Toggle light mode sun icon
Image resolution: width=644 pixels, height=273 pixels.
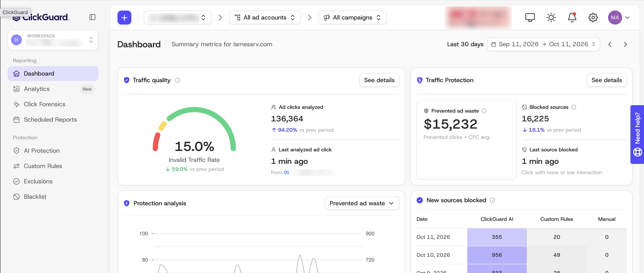pos(551,18)
